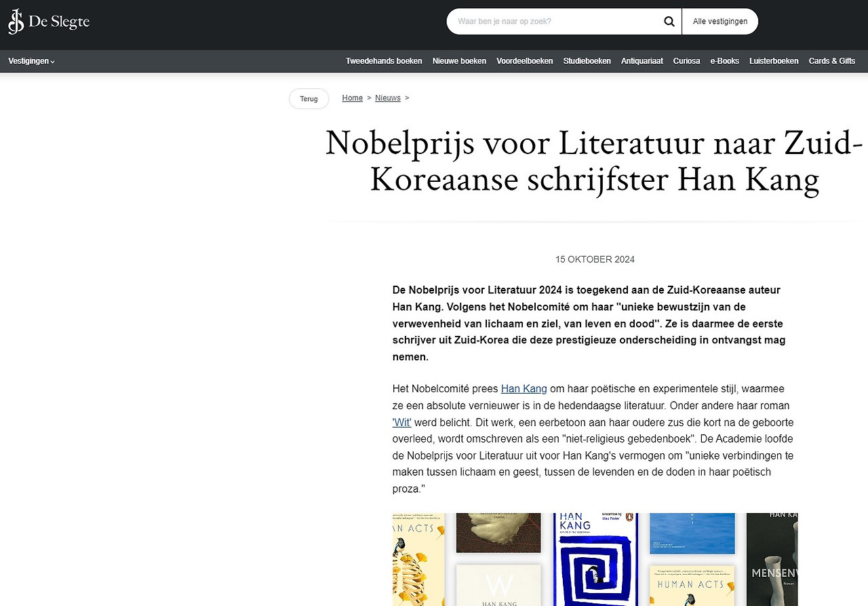
Task: Click the dark cover at the right edge
Action: (x=772, y=559)
